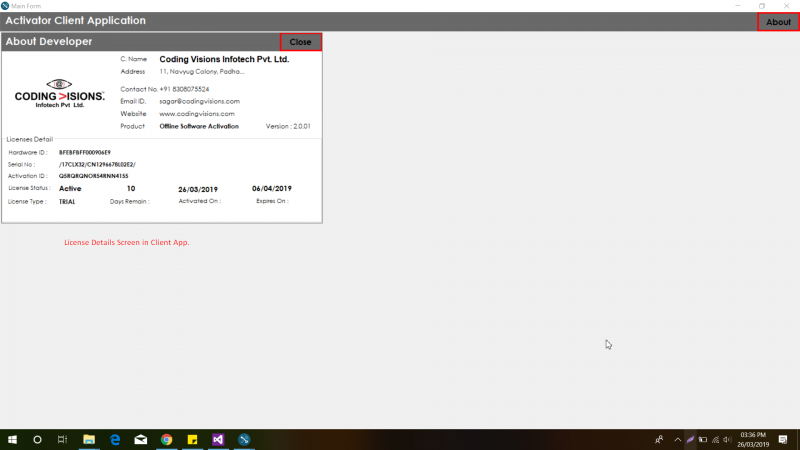Screen dimensions: 800x450
Task: Open Microsoft Edge browser from taskbar
Action: tap(115, 439)
